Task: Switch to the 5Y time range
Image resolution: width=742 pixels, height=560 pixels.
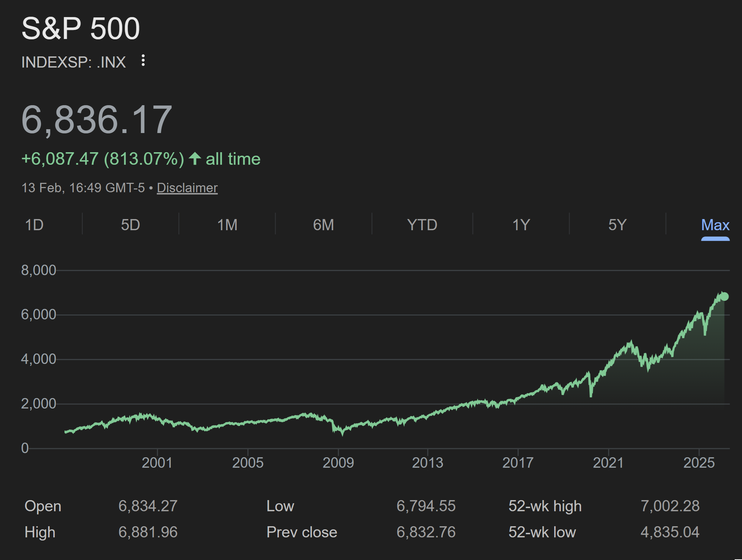Action: (618, 225)
